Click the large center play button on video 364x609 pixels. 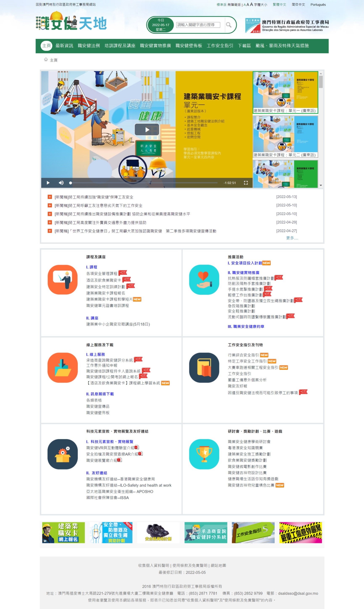point(147,129)
